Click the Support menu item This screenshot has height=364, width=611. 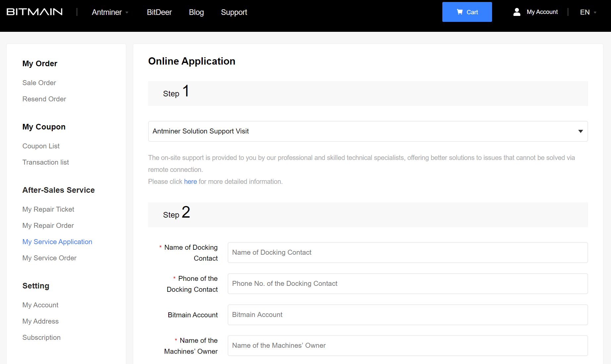(234, 12)
